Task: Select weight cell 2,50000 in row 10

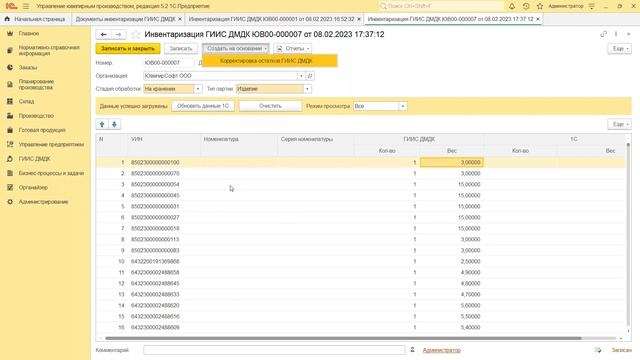Action: point(452,261)
